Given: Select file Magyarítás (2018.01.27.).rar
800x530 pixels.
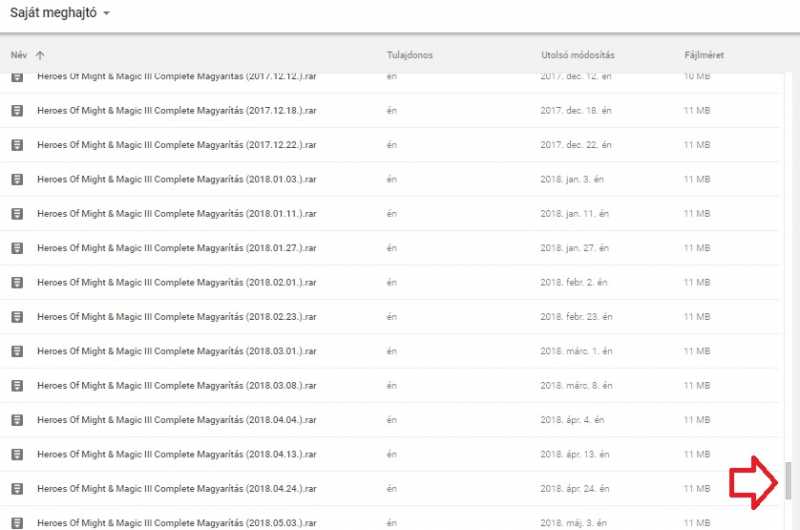Looking at the screenshot, I should click(177, 248).
